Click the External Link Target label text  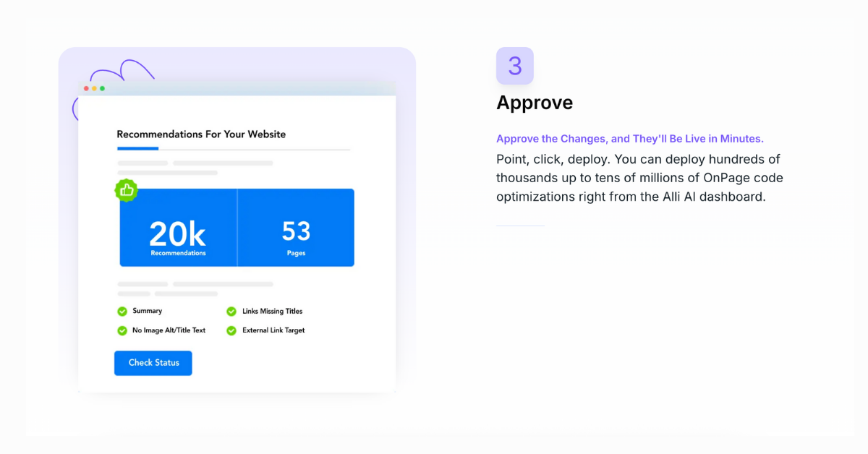tap(273, 330)
